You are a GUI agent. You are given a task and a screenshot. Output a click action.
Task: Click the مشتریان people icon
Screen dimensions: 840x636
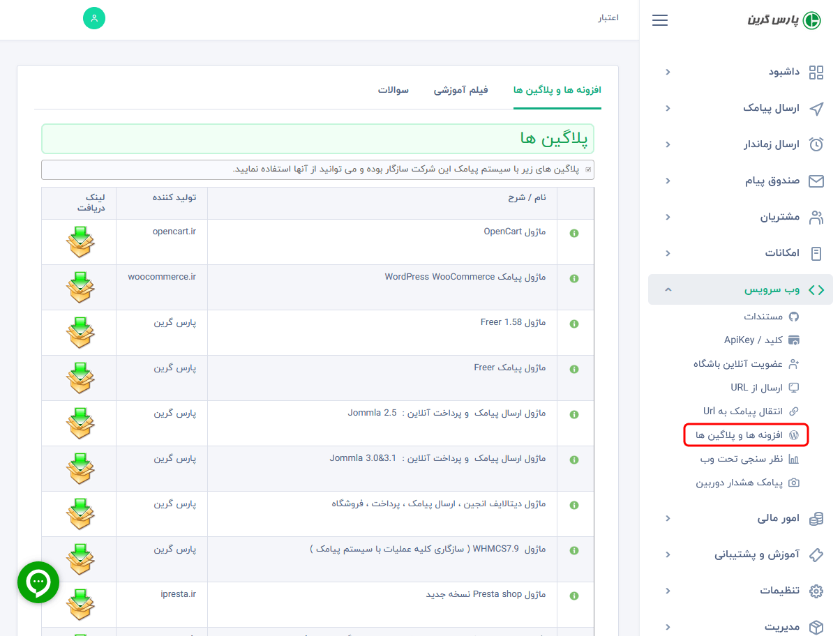pyautogui.click(x=816, y=217)
